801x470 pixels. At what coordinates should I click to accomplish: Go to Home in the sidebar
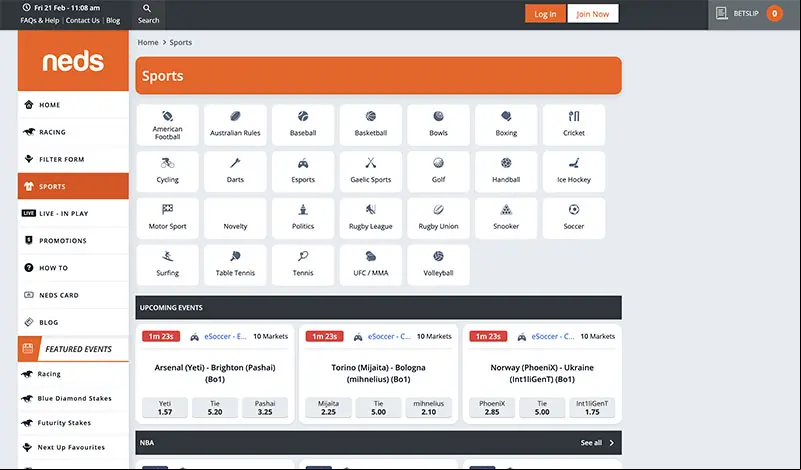tap(73, 105)
